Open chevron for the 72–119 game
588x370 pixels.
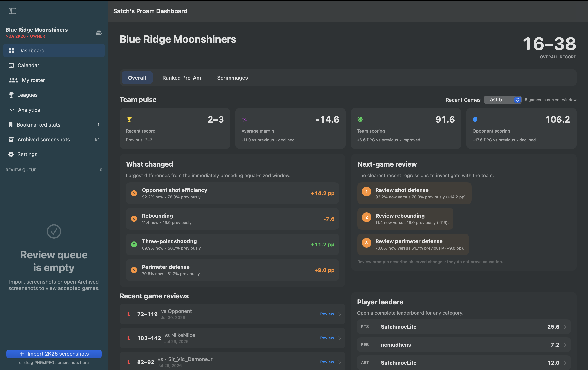[x=339, y=314]
